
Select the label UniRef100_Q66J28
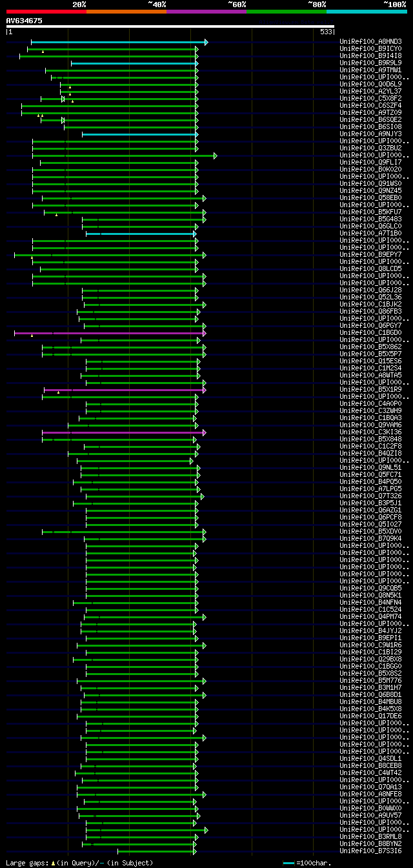tap(370, 290)
